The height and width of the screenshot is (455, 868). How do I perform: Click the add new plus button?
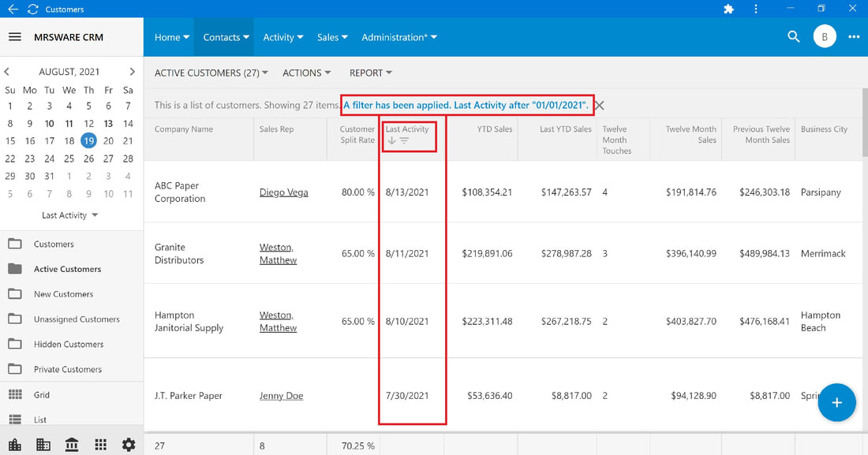pos(836,402)
